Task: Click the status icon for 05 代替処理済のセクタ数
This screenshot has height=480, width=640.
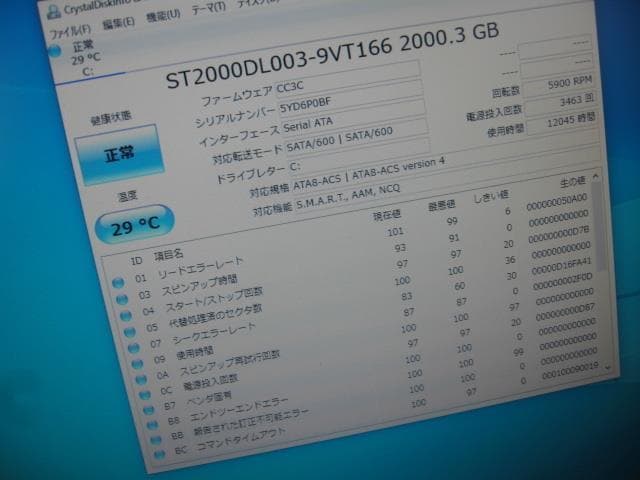Action: (130, 332)
